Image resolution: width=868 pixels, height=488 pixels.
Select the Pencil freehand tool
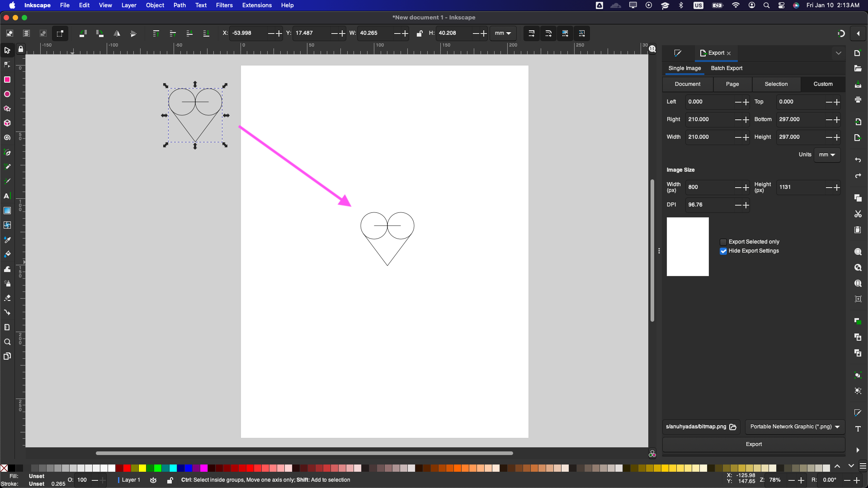pyautogui.click(x=7, y=167)
